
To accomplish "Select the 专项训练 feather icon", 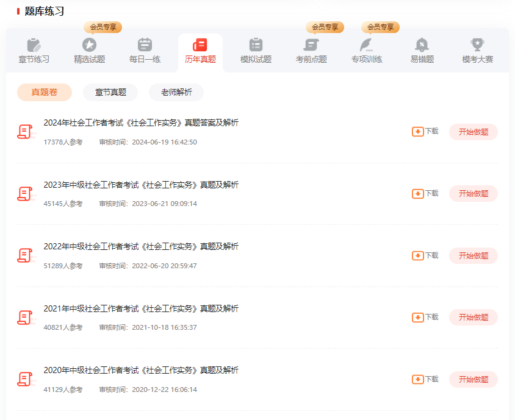I will point(367,45).
